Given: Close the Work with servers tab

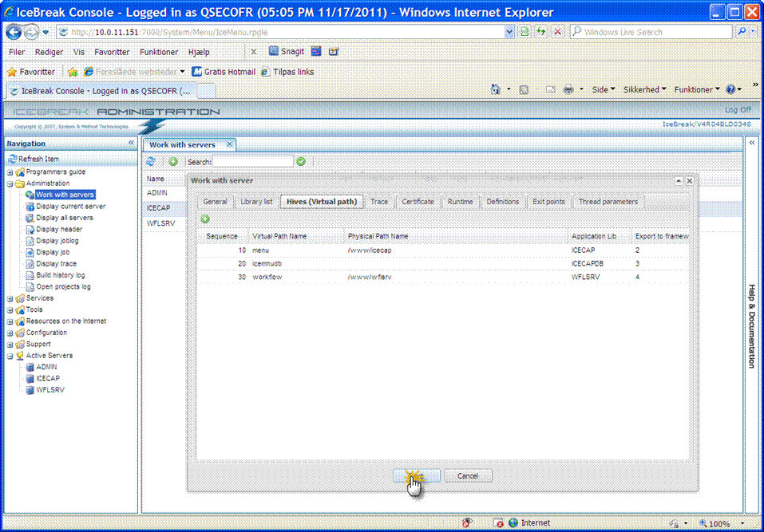Looking at the screenshot, I should tap(229, 144).
